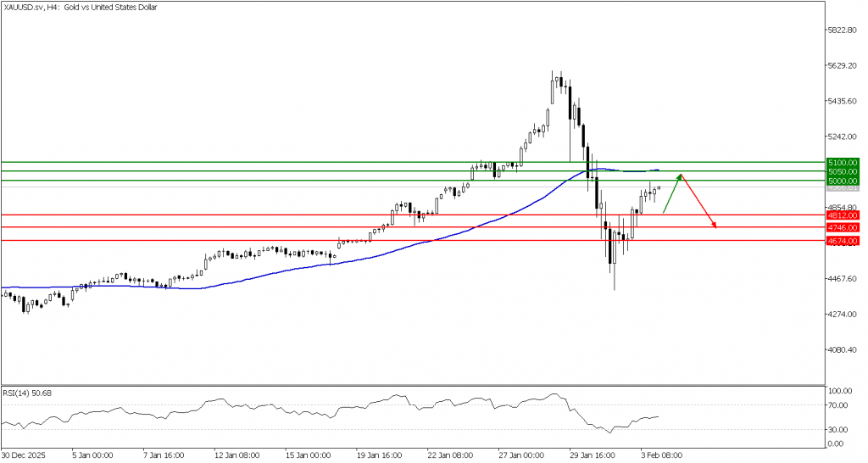This screenshot has height=463, width=868.
Task: Select the 4467.60 price axis value
Action: [842, 279]
